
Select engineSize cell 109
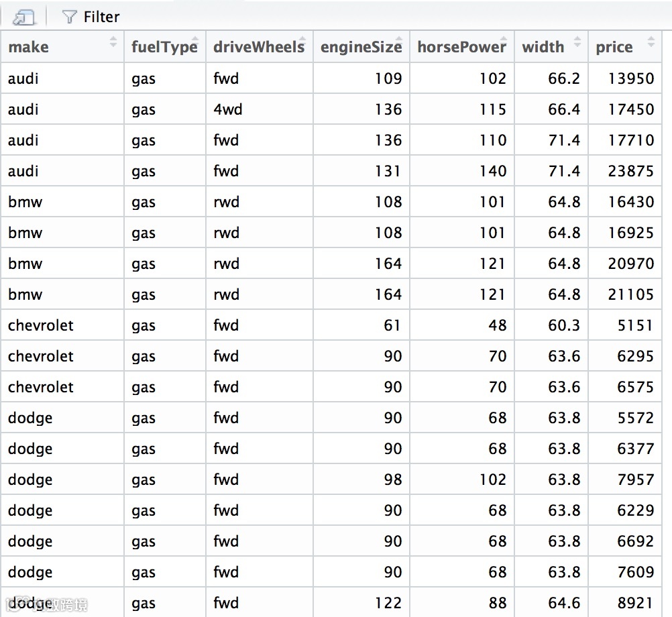click(361, 78)
